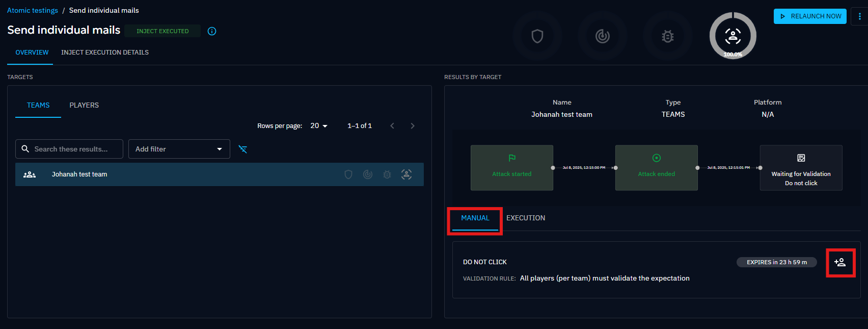Switch to the Players tab
Screen dimensions: 868x329
pos(84,105)
